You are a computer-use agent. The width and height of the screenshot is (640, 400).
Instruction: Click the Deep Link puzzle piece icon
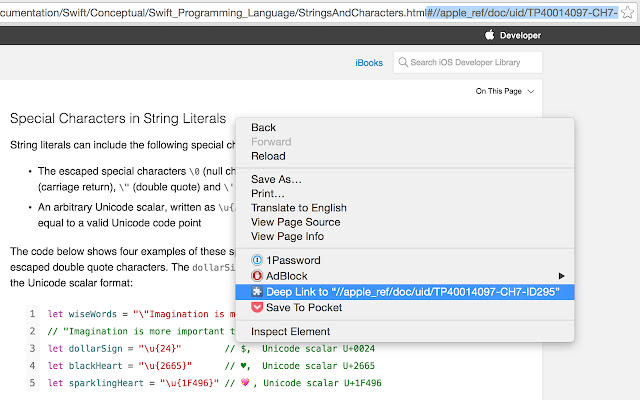click(x=257, y=292)
